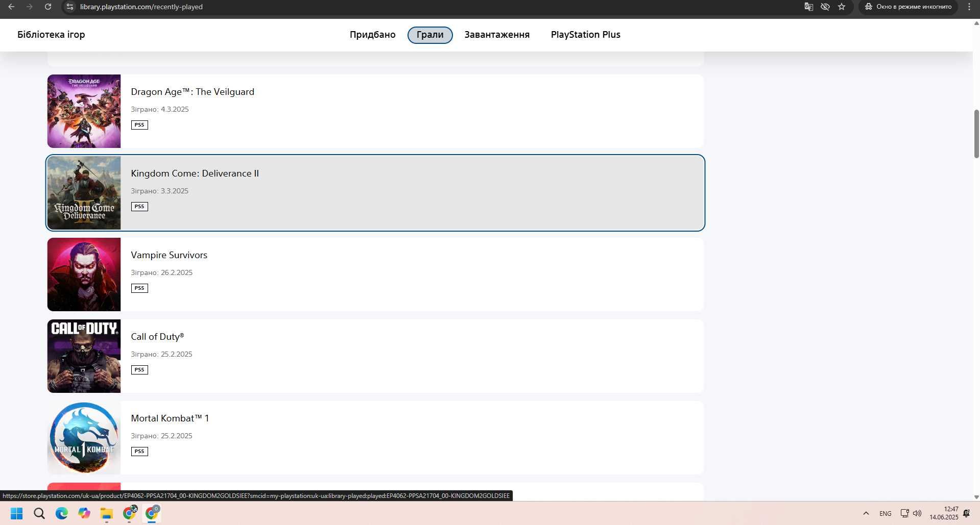Select the Грали tab
The height and width of the screenshot is (525, 980).
click(x=430, y=35)
